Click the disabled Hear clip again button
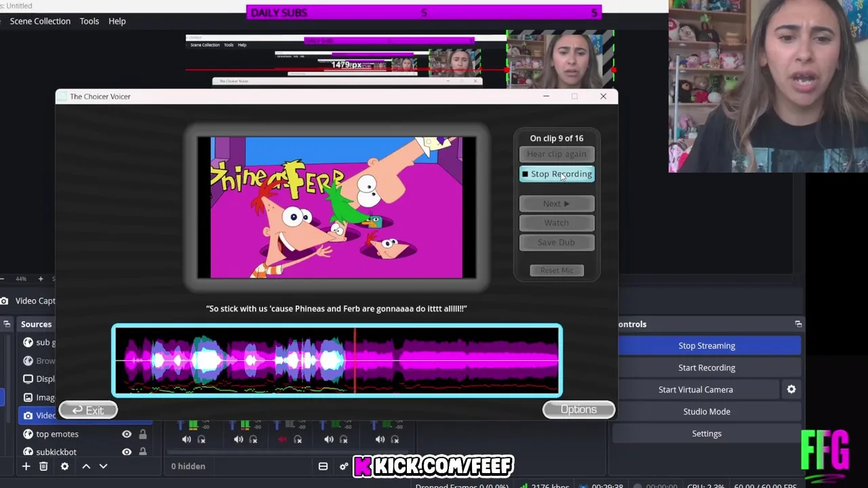 pos(557,154)
